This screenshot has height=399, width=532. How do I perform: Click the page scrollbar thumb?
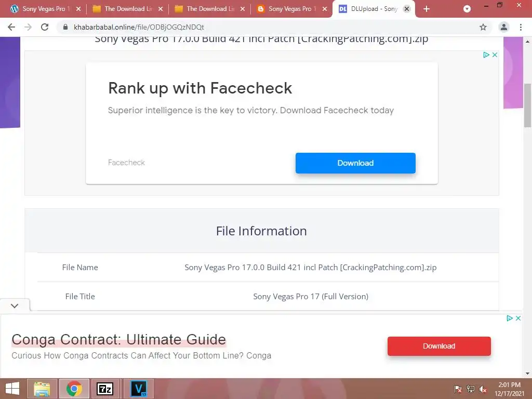tap(527, 105)
